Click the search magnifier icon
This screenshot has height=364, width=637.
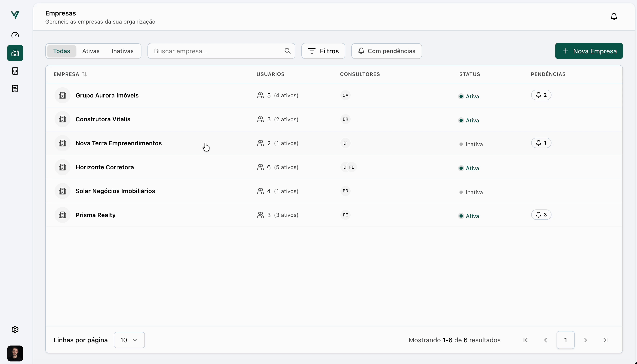pyautogui.click(x=287, y=51)
